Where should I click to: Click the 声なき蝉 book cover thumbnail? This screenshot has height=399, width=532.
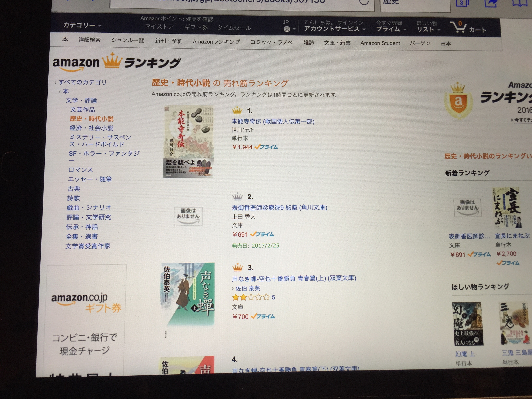pos(188,295)
